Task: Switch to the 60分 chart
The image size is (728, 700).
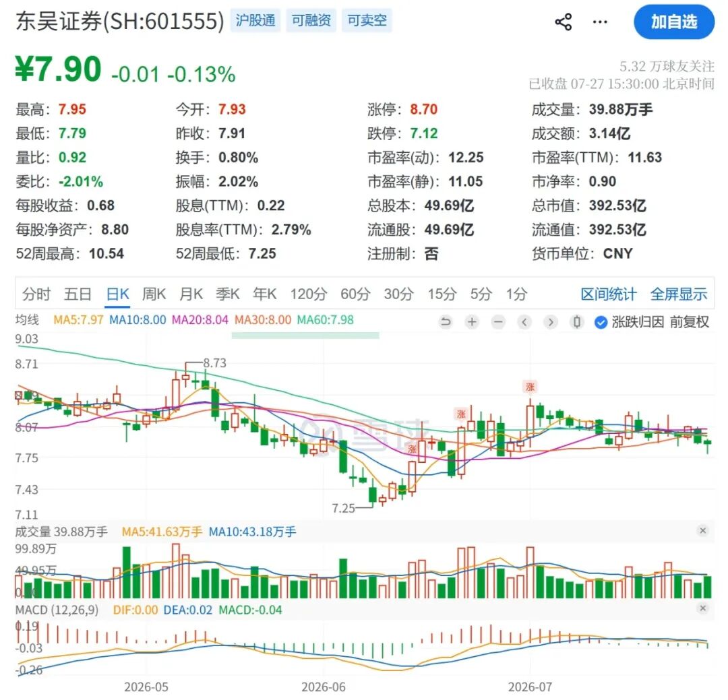Action: (x=356, y=294)
